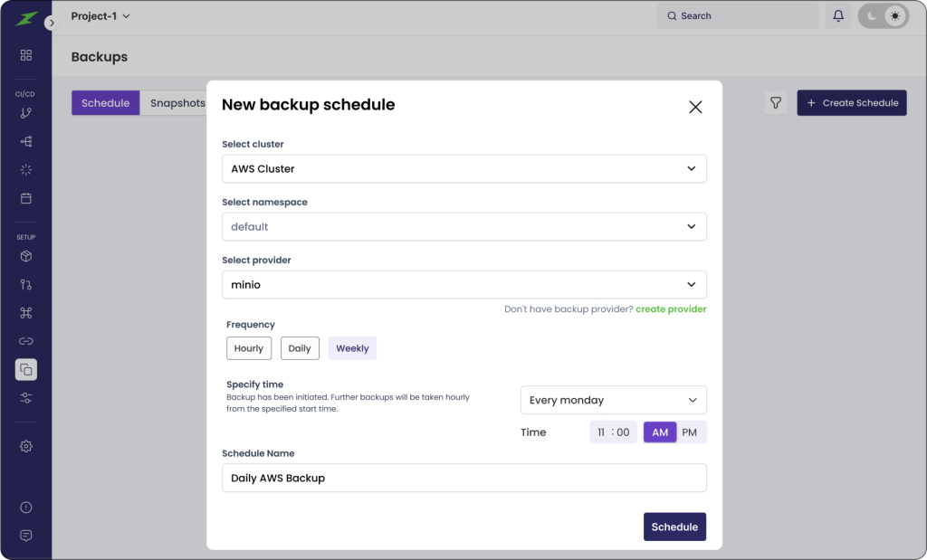Expand the Select cluster dropdown
The width and height of the screenshot is (927, 560).
pos(463,169)
